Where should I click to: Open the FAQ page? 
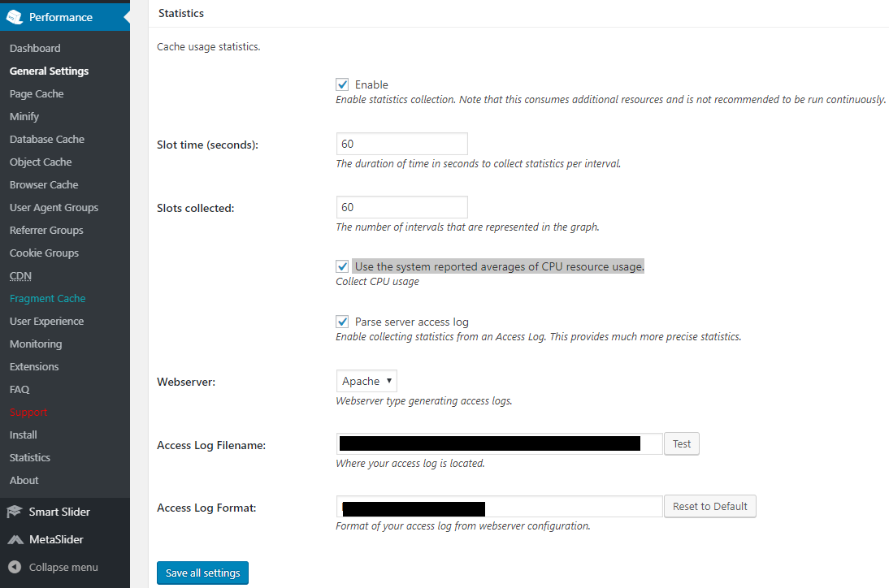20,389
